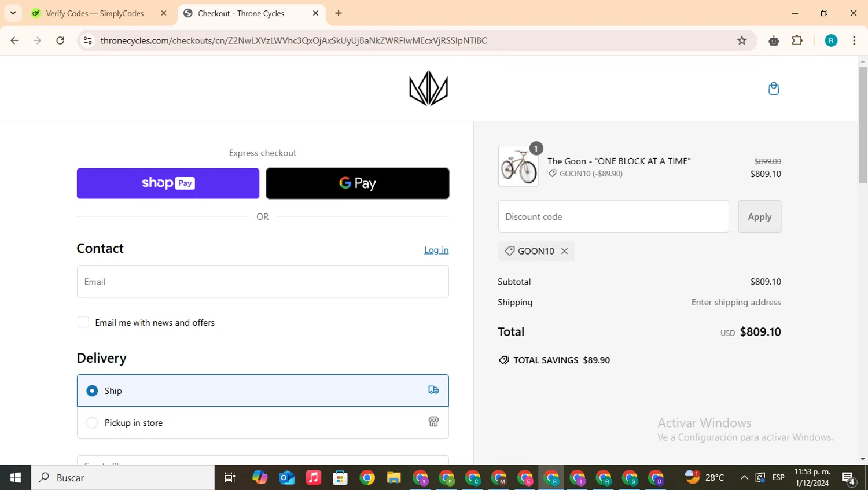Open Task View in the taskbar
Viewport: 868px width, 490px height.
point(230,477)
